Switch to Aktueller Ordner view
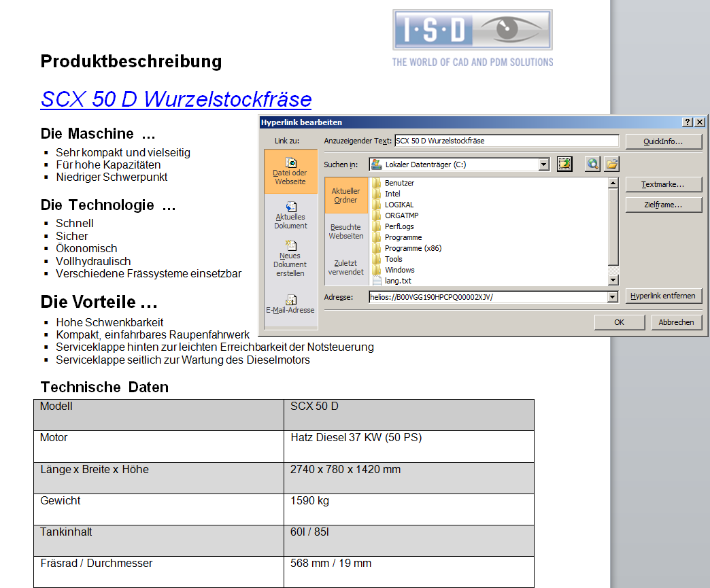This screenshot has width=710, height=588. (x=346, y=195)
